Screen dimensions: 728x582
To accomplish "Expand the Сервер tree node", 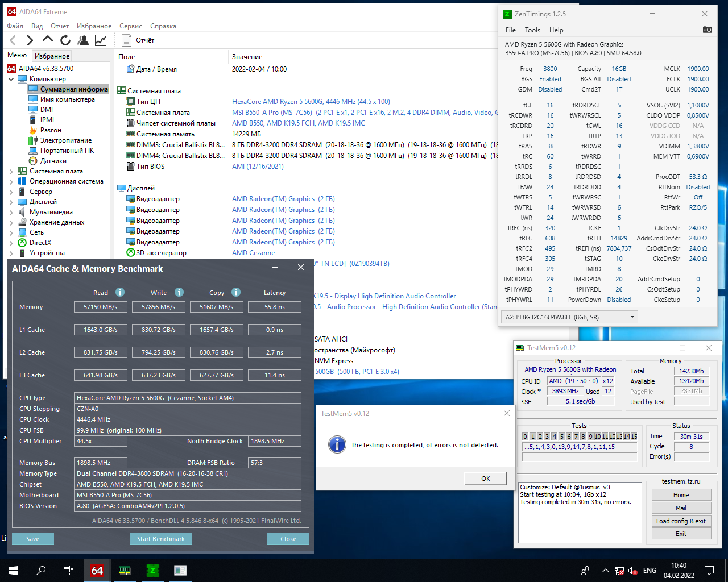I will point(11,192).
